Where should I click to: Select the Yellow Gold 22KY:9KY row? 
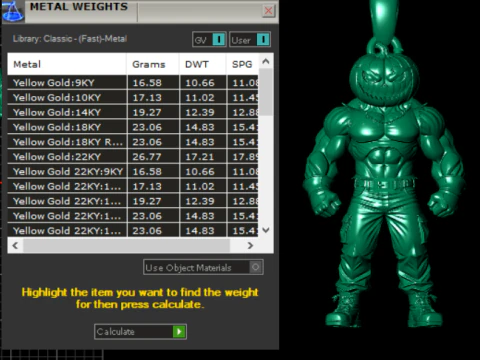click(x=133, y=171)
